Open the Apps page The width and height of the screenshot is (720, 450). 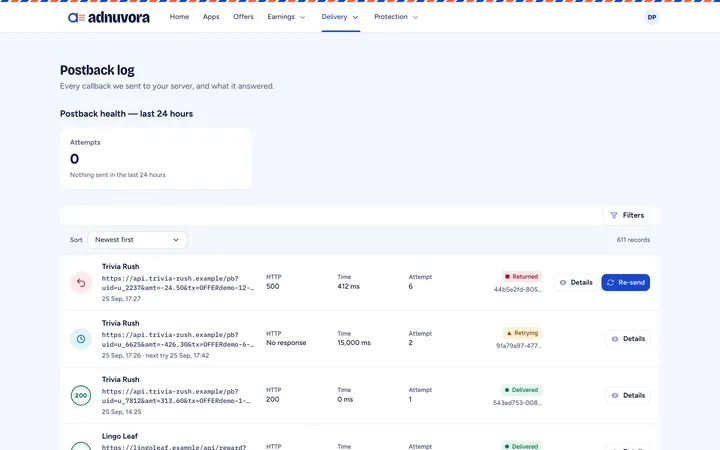211,17
